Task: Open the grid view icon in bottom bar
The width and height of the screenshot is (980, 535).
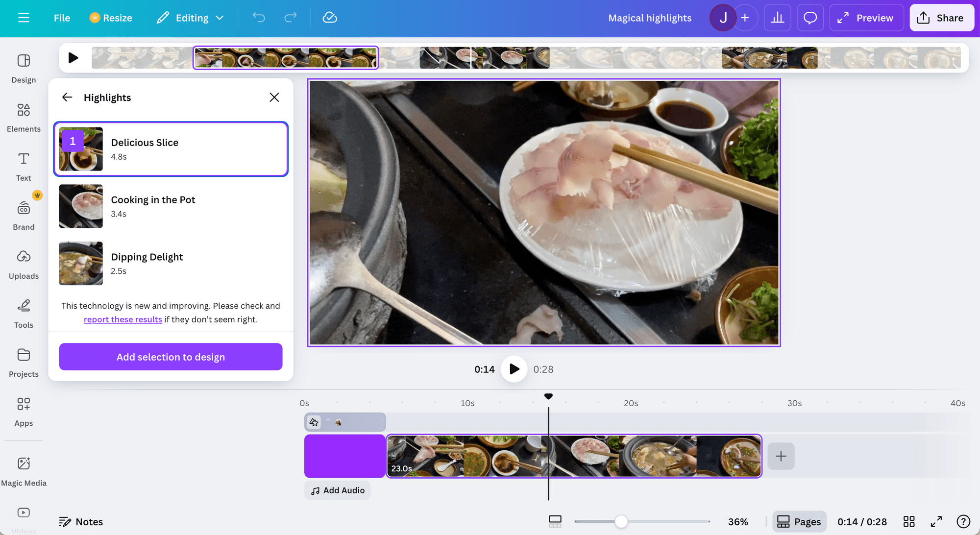Action: click(x=909, y=521)
